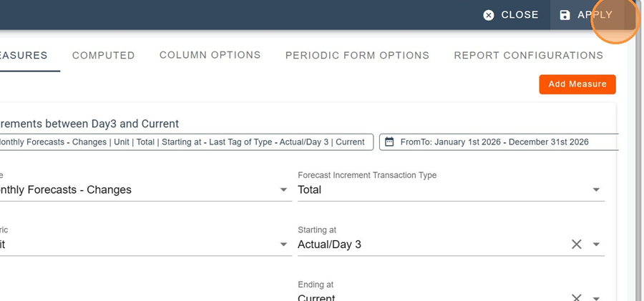This screenshot has width=644, height=301.
Task: Select the PERIODIC FORM OPTIONS tab
Action: tap(357, 55)
